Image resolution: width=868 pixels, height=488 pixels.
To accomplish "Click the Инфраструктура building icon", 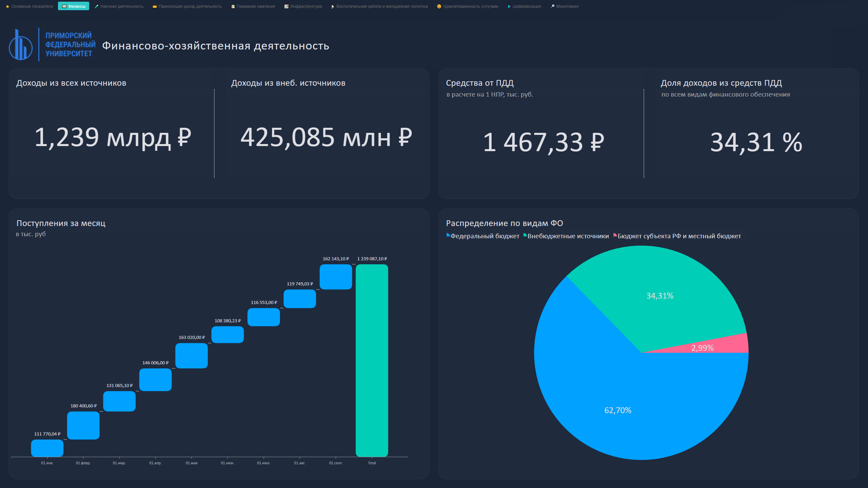I will 287,6.
